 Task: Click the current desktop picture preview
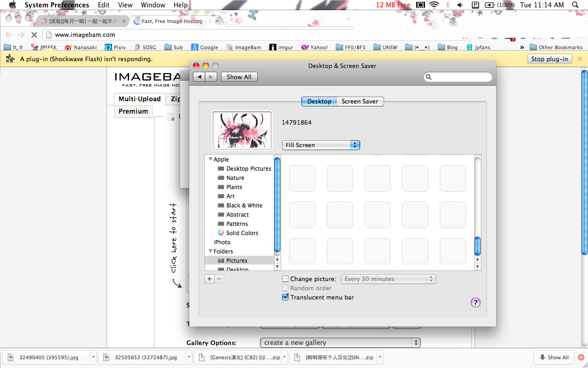pyautogui.click(x=242, y=130)
